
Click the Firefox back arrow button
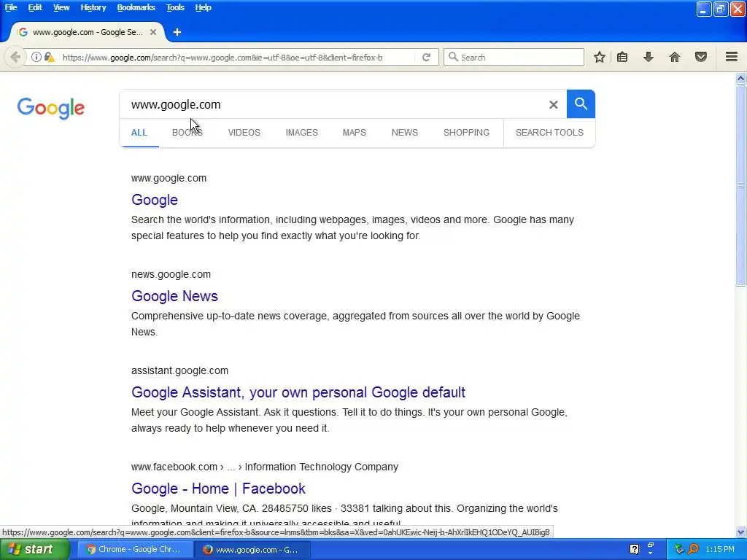click(15, 57)
